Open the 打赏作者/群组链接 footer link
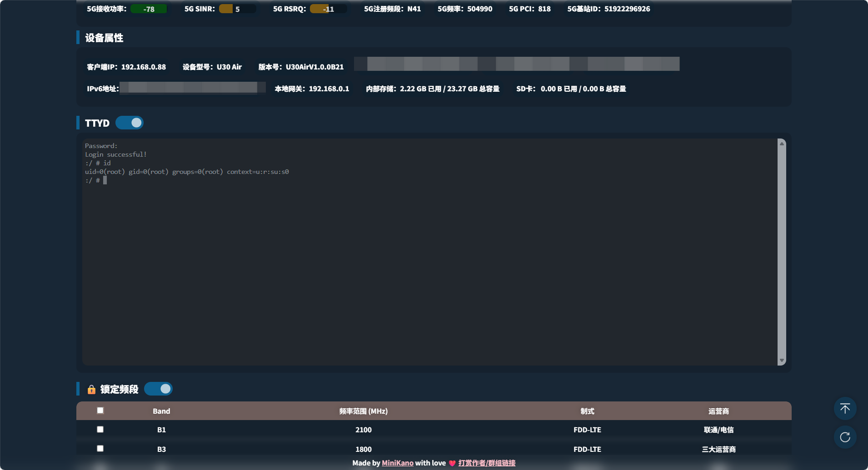868x470 pixels. pyautogui.click(x=487, y=463)
